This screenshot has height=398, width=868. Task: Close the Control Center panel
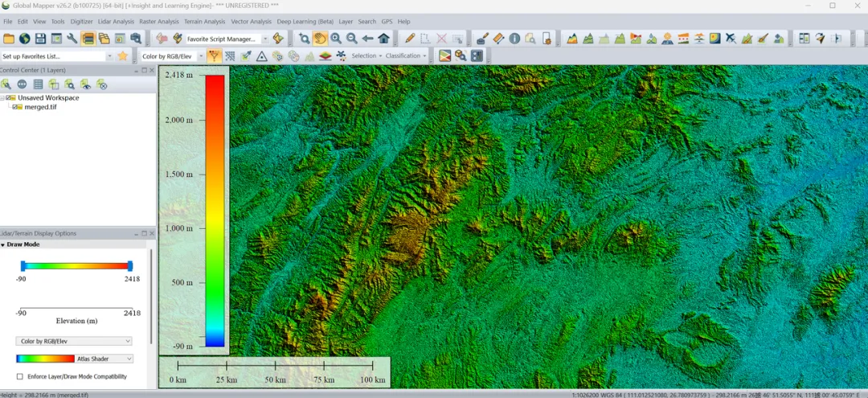152,70
